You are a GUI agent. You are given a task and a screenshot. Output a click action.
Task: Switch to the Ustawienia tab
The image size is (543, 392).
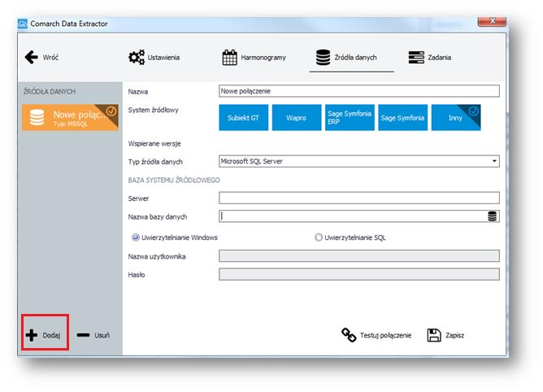point(154,57)
